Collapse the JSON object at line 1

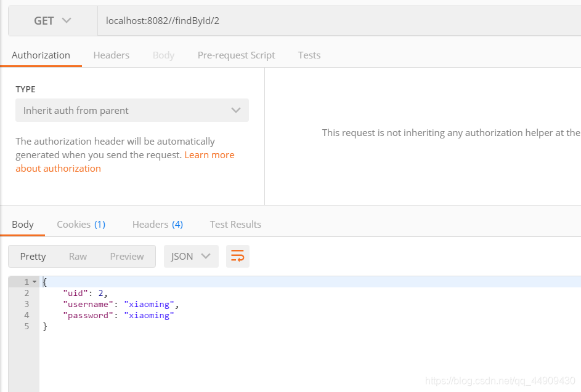(35, 282)
